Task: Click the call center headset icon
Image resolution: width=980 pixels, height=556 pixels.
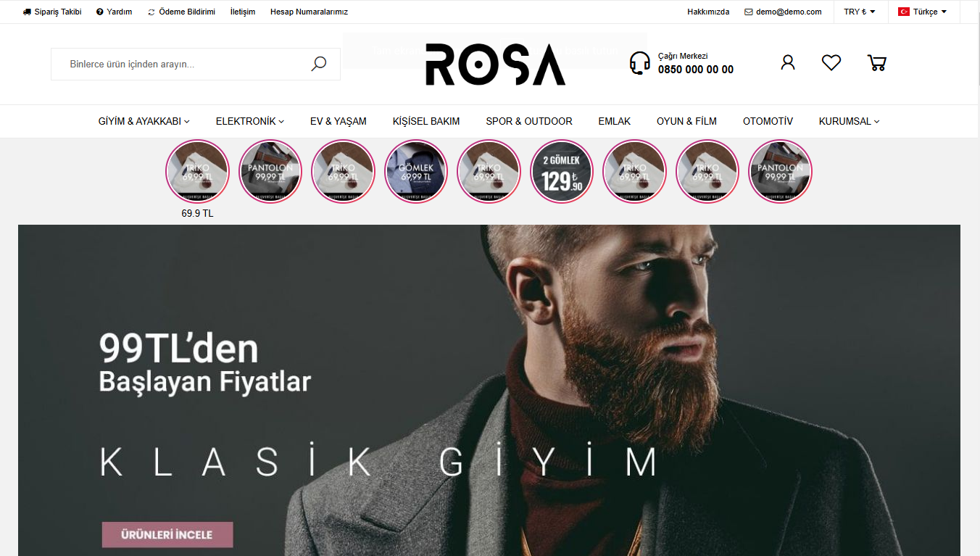Action: click(639, 63)
